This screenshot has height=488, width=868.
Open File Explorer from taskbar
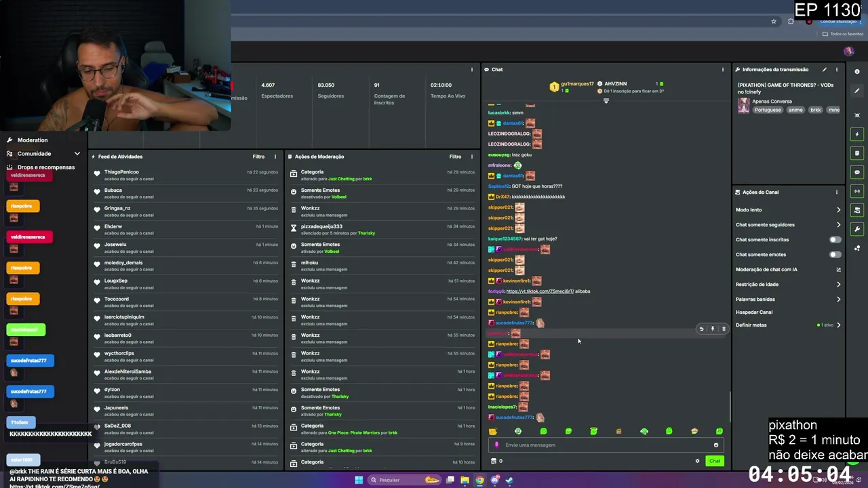click(465, 480)
